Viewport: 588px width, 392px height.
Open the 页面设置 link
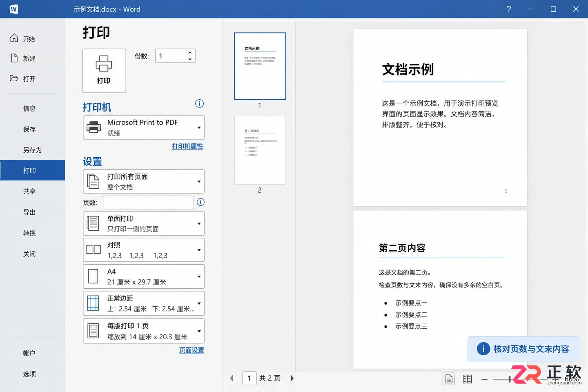tap(192, 350)
